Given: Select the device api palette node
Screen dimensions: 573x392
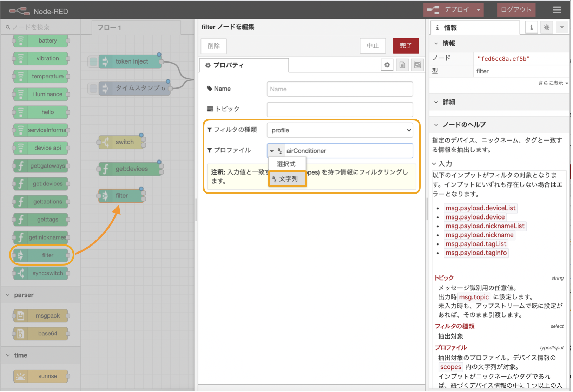Looking at the screenshot, I should pos(41,148).
